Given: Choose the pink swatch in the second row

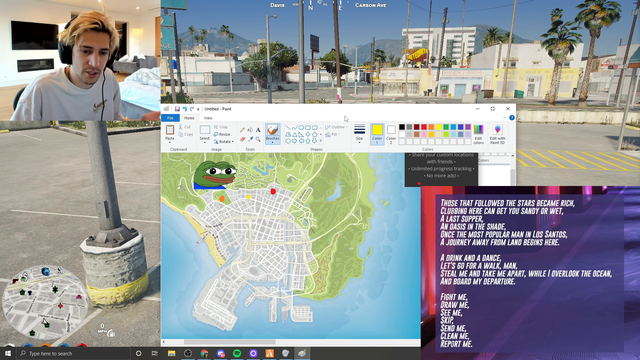Looking at the screenshot, I should [424, 134].
